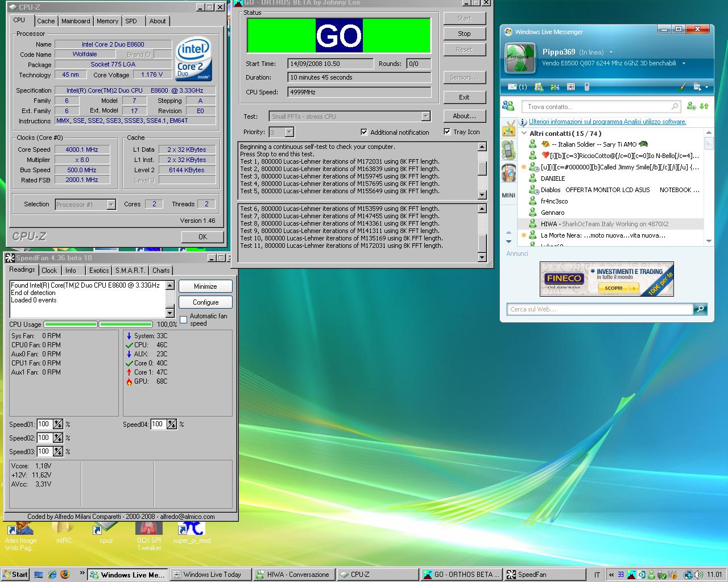
Task: Open the Firefox quick launch icon
Action: coord(65,574)
